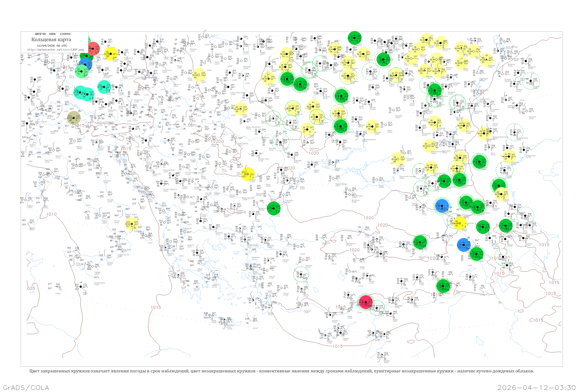Image resolution: width=588 pixels, height=392 pixels.
Task: Click the color legend caption below map
Action: (x=281, y=371)
